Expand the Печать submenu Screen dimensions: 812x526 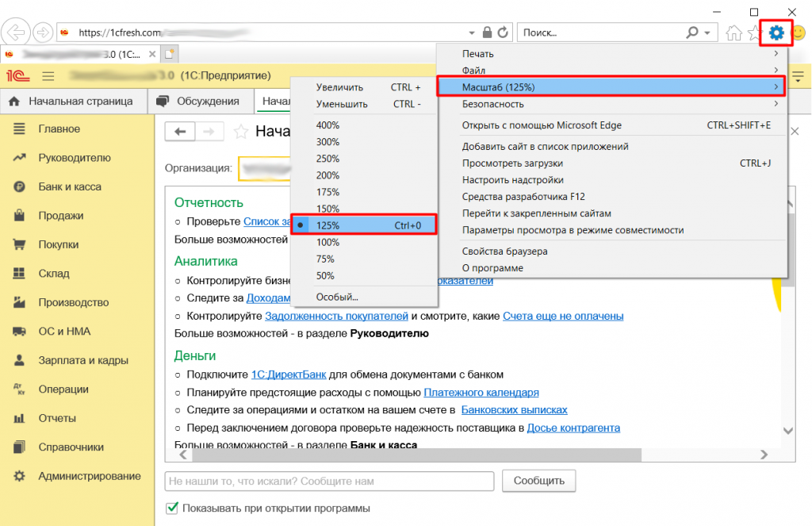tap(611, 53)
